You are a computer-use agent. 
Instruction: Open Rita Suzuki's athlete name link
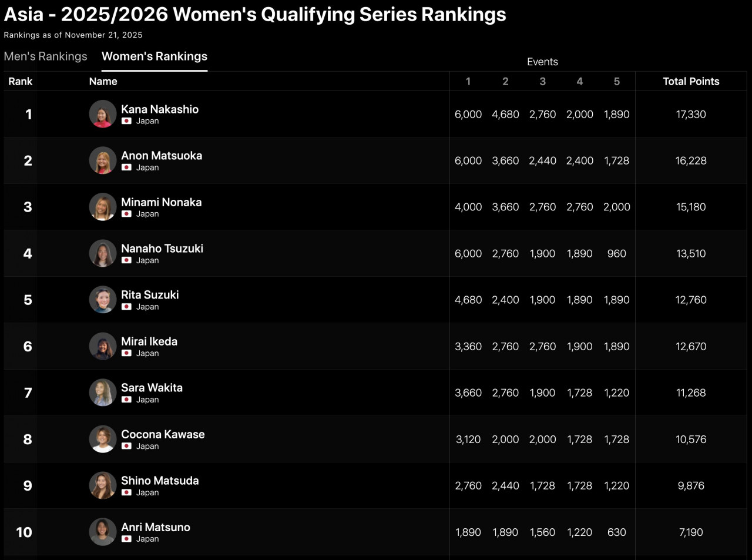150,295
